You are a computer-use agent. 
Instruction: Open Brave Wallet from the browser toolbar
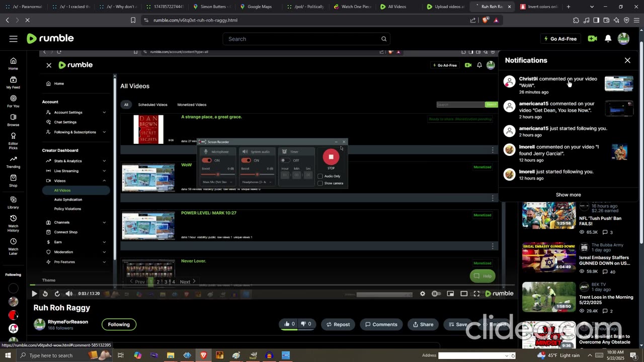(x=606, y=20)
